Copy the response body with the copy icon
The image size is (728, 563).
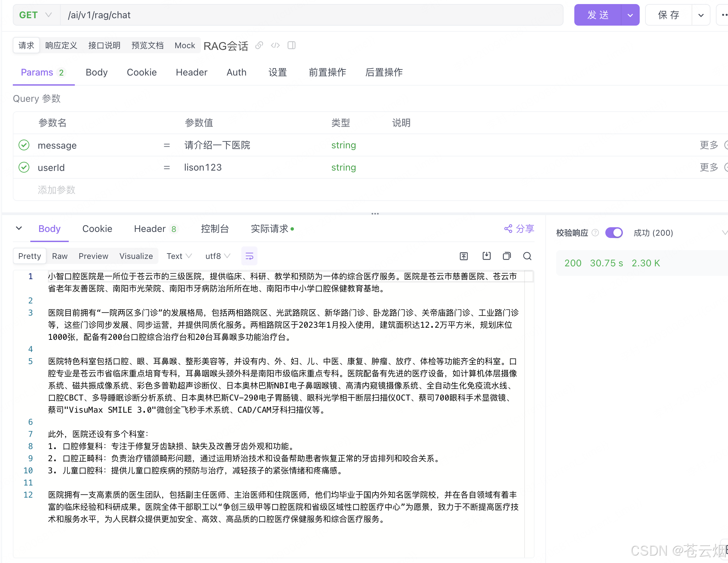(507, 256)
